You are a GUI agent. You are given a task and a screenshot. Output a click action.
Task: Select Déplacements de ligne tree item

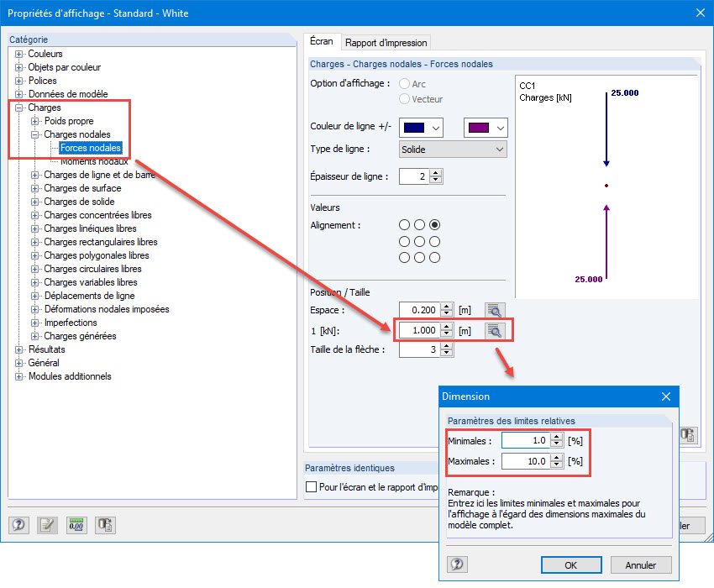tap(89, 296)
